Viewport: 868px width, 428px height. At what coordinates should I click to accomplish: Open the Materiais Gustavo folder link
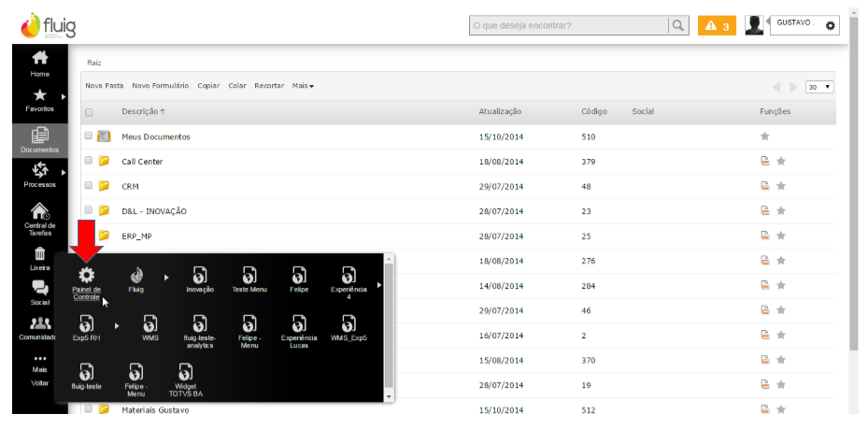pyautogui.click(x=155, y=410)
